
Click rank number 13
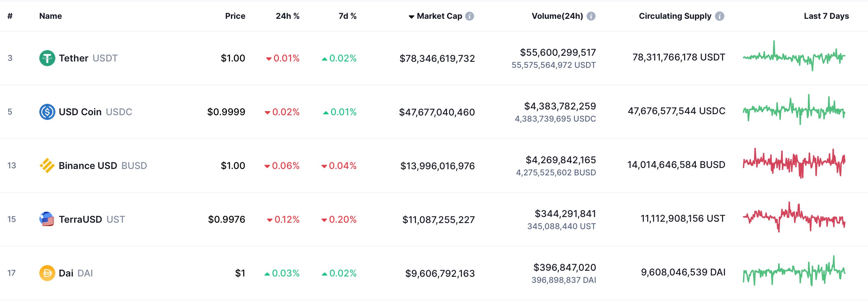click(11, 166)
